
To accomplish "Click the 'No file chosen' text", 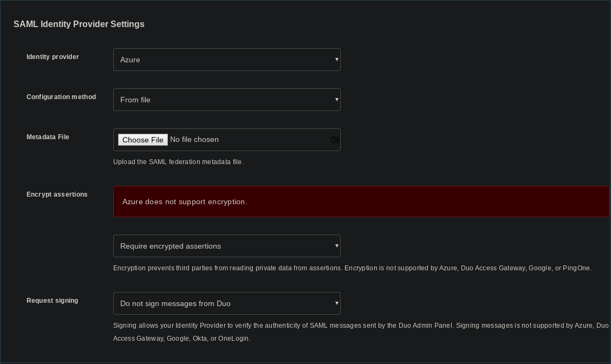I will click(x=194, y=140).
